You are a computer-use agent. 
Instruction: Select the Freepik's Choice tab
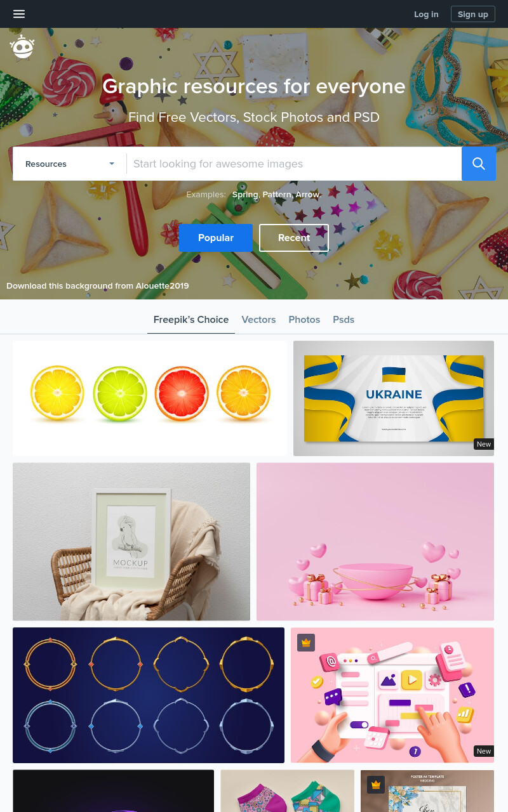[x=191, y=320]
